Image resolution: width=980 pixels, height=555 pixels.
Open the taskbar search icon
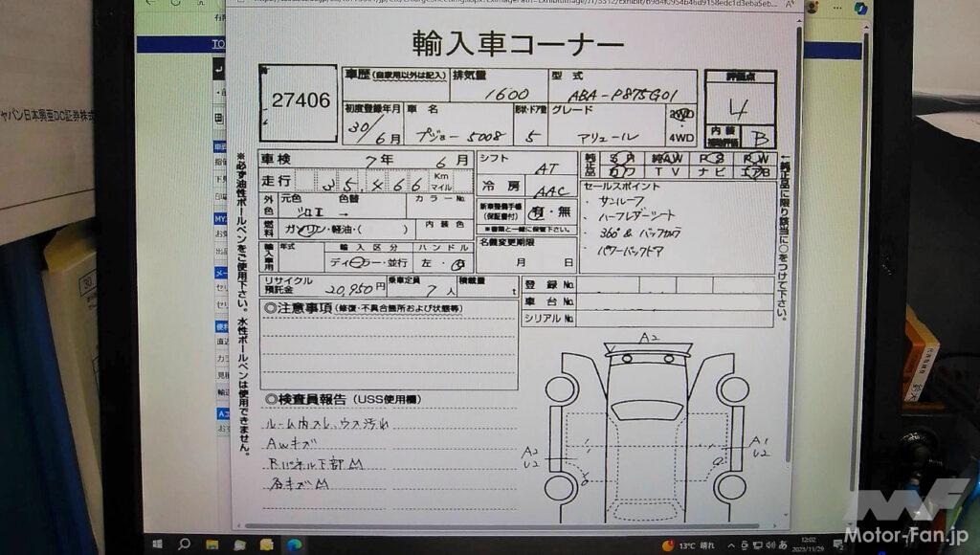184,544
